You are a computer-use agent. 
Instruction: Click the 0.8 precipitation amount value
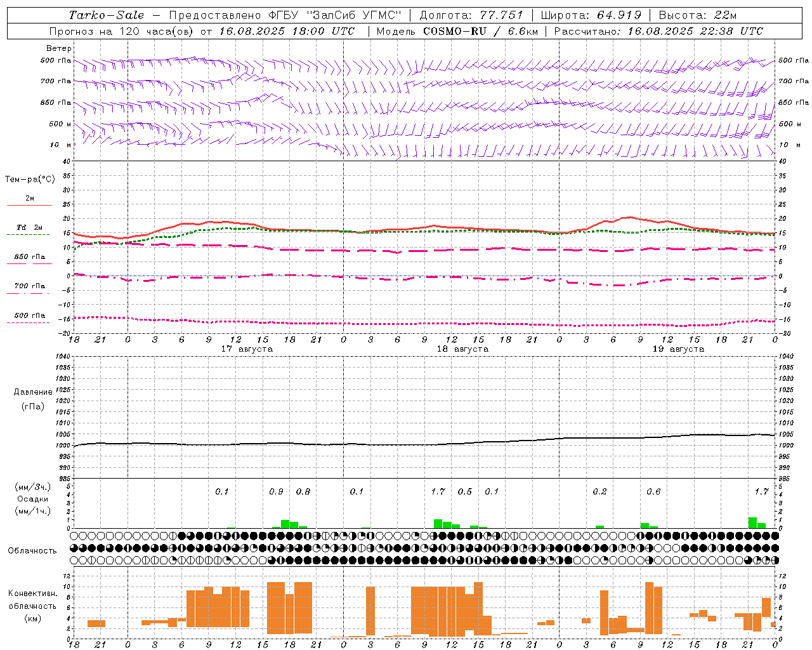pos(303,491)
